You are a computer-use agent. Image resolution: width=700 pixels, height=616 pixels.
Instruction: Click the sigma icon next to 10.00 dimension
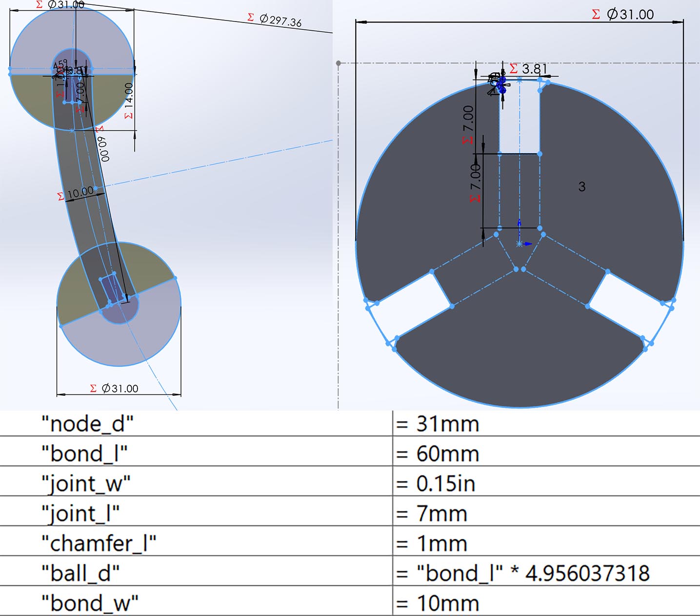[x=60, y=196]
